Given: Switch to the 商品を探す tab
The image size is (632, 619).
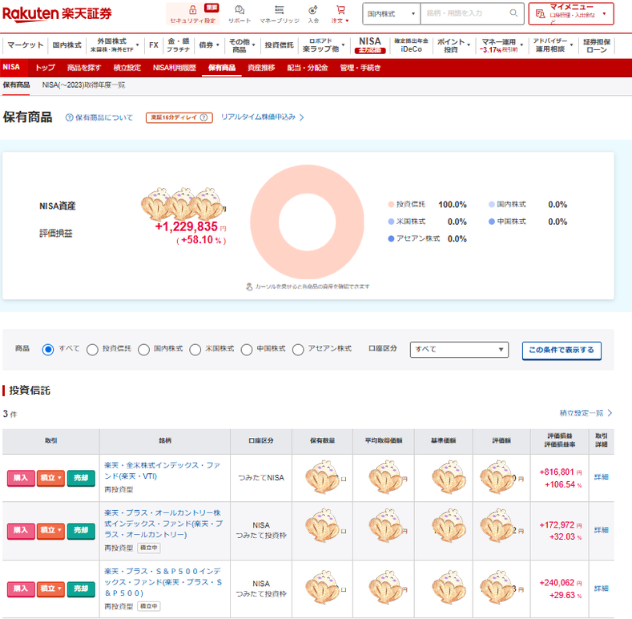Looking at the screenshot, I should point(84,68).
